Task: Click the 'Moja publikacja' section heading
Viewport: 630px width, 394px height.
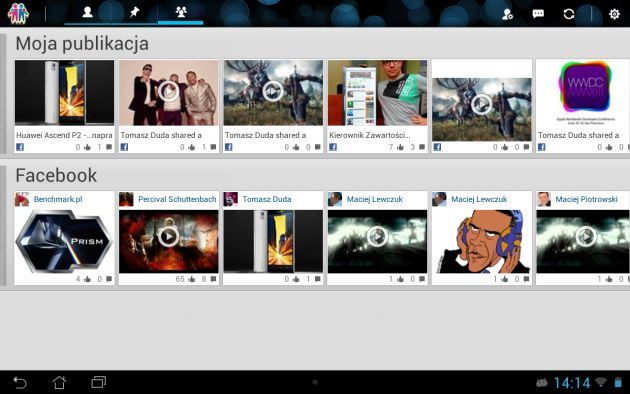Action: click(82, 44)
